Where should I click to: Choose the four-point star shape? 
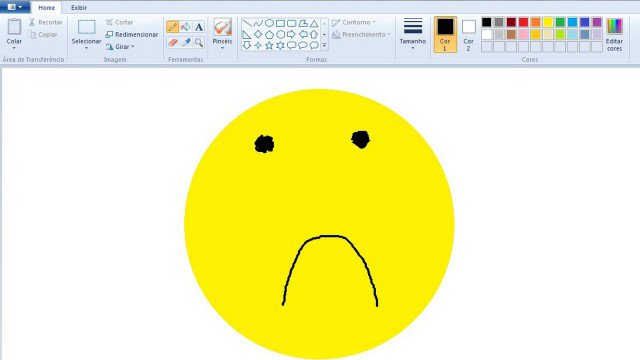pos(258,45)
